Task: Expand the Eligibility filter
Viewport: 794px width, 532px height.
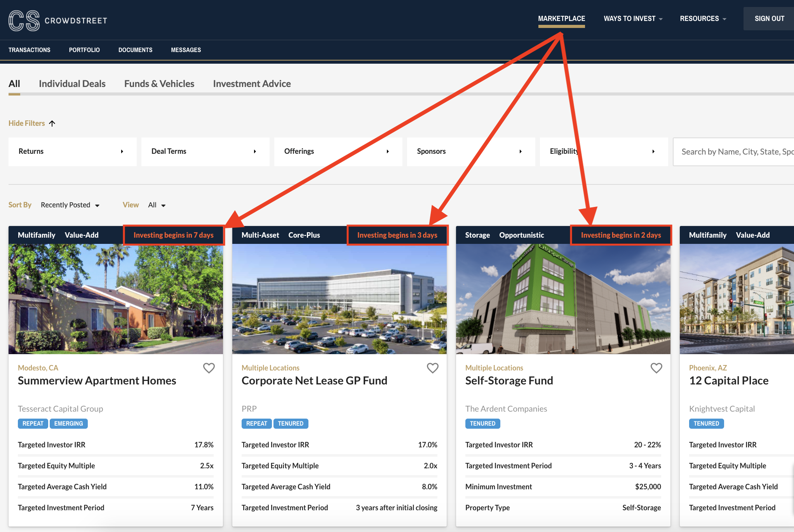Action: pyautogui.click(x=604, y=151)
